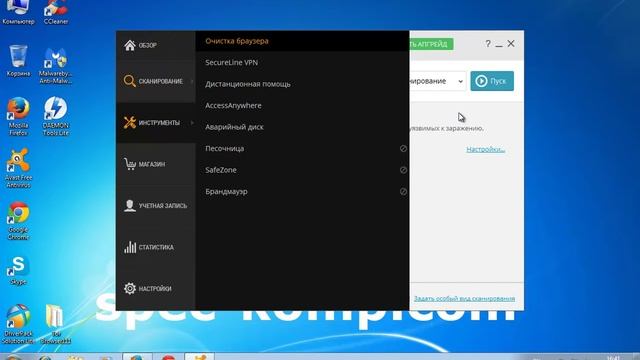The width and height of the screenshot is (640, 360).
Task: Select the DriverPack Solution shortcut
Action: [18, 324]
